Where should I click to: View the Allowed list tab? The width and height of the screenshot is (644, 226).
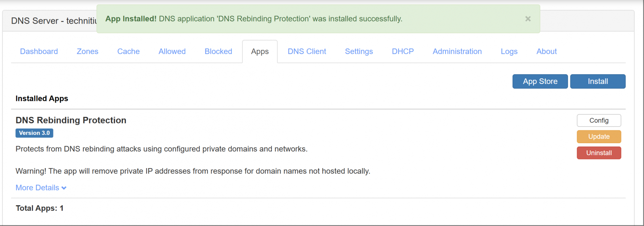172,51
